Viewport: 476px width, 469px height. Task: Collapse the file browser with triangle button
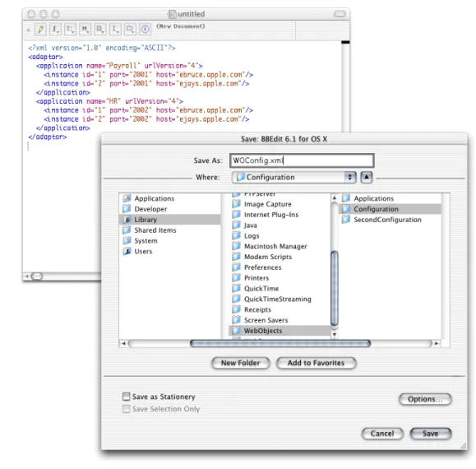[x=367, y=177]
